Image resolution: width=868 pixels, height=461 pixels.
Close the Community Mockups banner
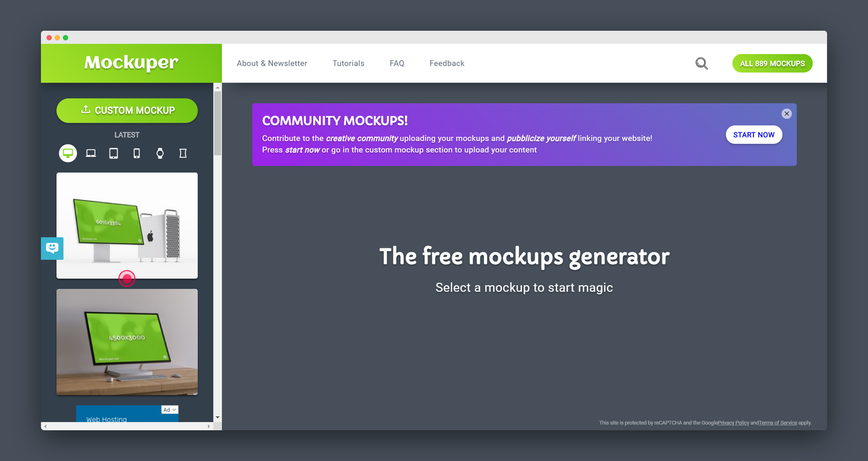click(x=787, y=113)
